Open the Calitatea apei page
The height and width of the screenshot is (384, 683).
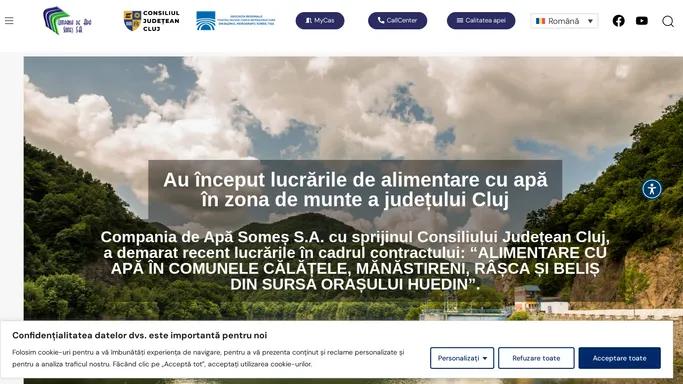click(x=481, y=20)
